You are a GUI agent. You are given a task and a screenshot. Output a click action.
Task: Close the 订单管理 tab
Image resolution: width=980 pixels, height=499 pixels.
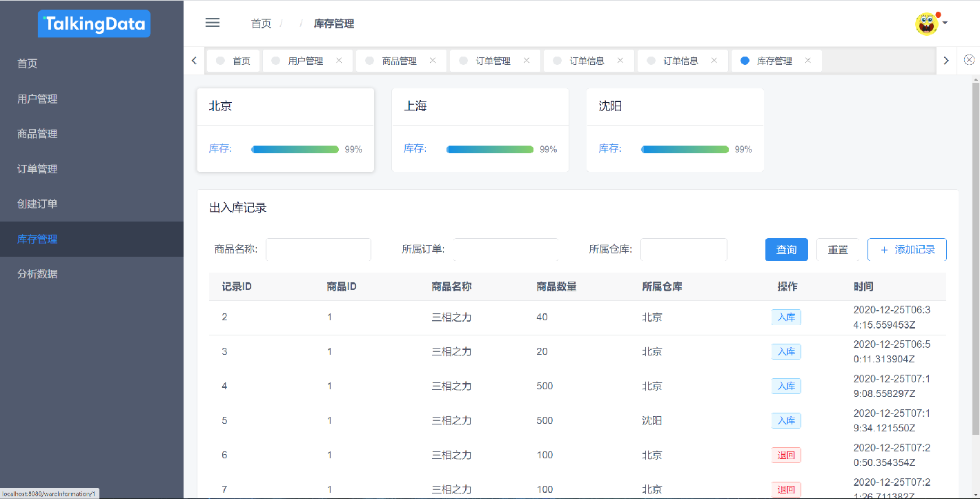527,60
